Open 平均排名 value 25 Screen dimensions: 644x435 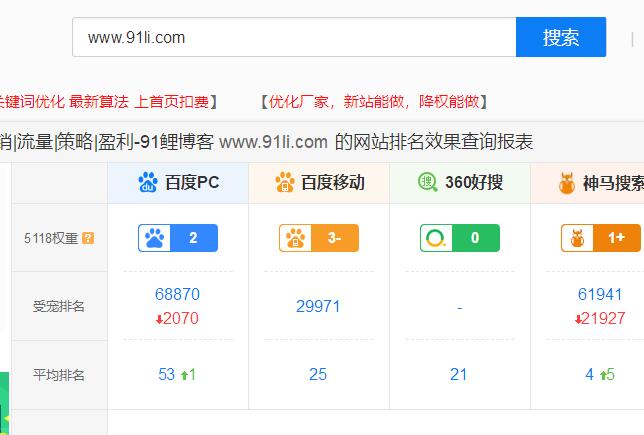[x=318, y=375]
